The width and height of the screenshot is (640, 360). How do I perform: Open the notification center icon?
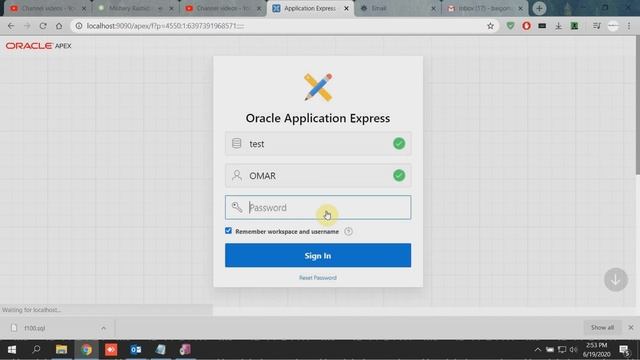(624, 350)
